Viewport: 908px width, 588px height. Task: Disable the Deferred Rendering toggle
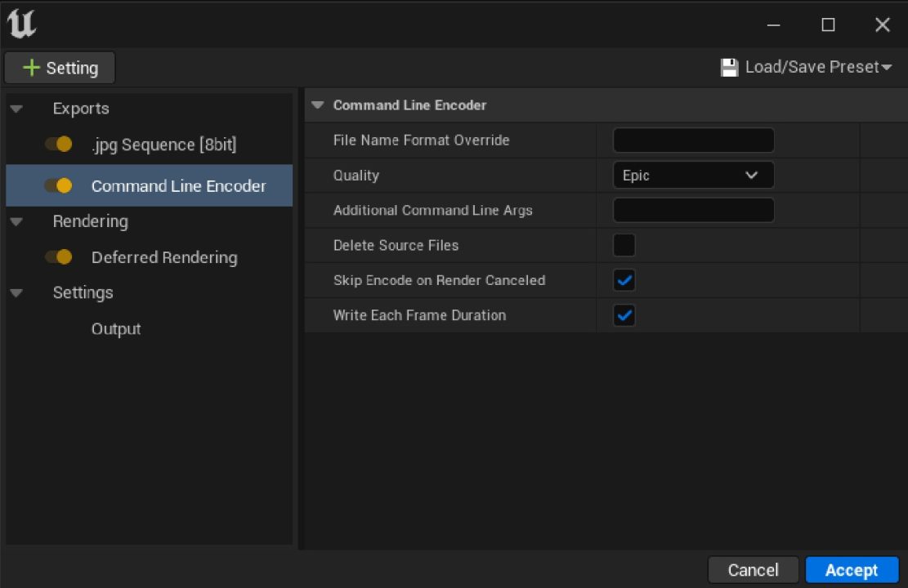[x=59, y=256]
